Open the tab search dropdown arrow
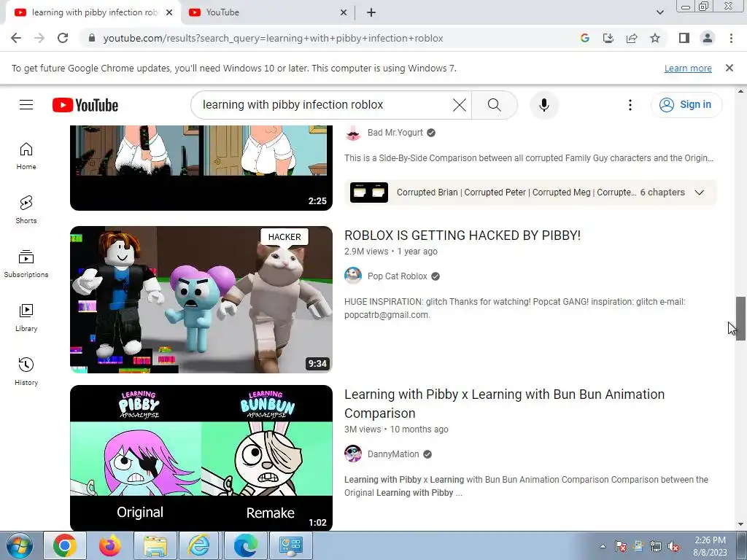The image size is (747, 560). click(659, 12)
